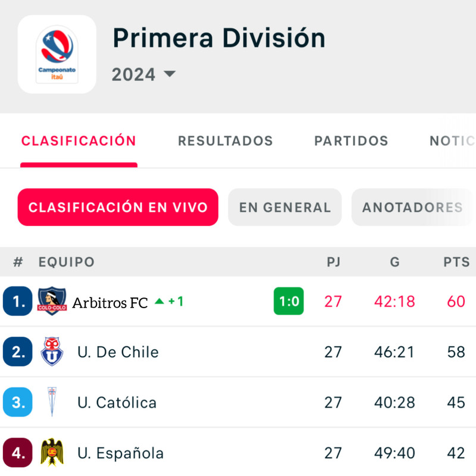Open the U. De Chile team row
This screenshot has height=476, width=476.
click(238, 352)
